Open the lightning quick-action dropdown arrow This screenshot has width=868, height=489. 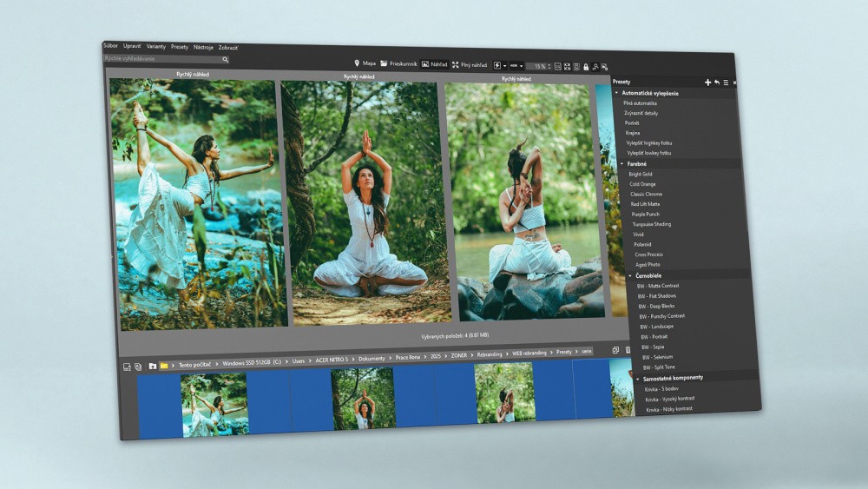(504, 66)
